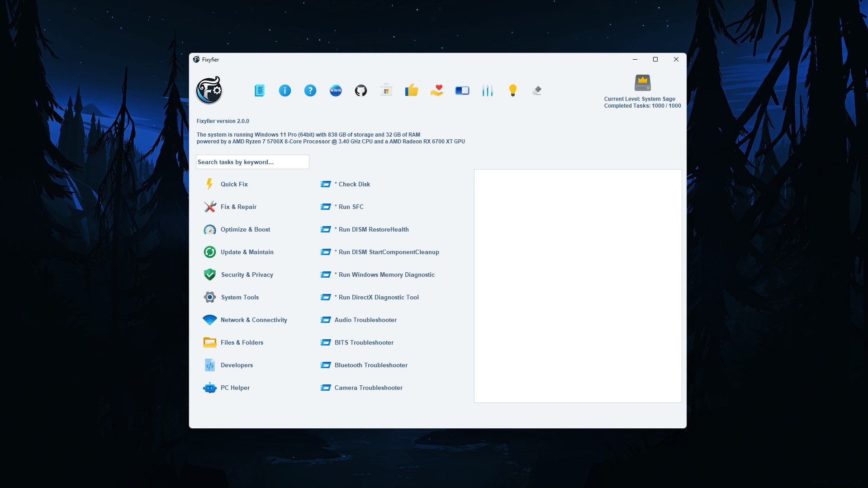Click inside the task search box
This screenshot has height=488, width=868.
click(252, 162)
